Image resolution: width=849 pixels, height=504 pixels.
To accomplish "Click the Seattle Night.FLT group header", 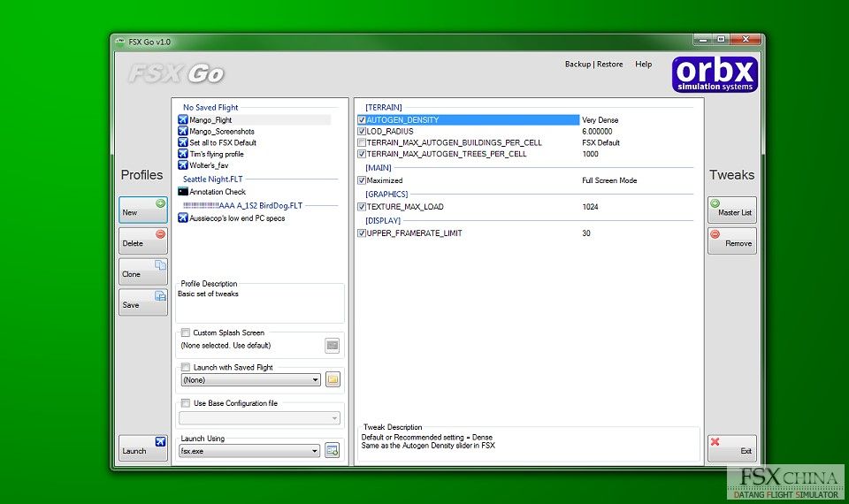I will coord(213,179).
